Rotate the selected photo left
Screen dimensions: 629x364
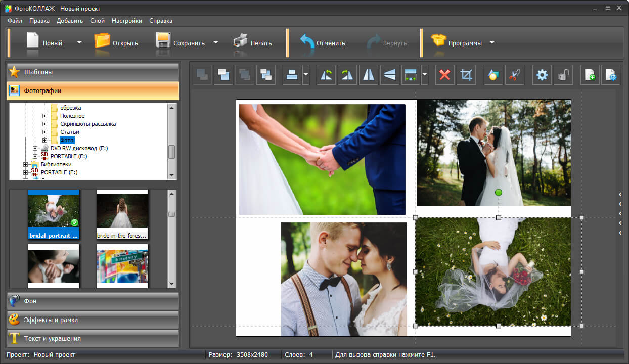[x=326, y=75]
